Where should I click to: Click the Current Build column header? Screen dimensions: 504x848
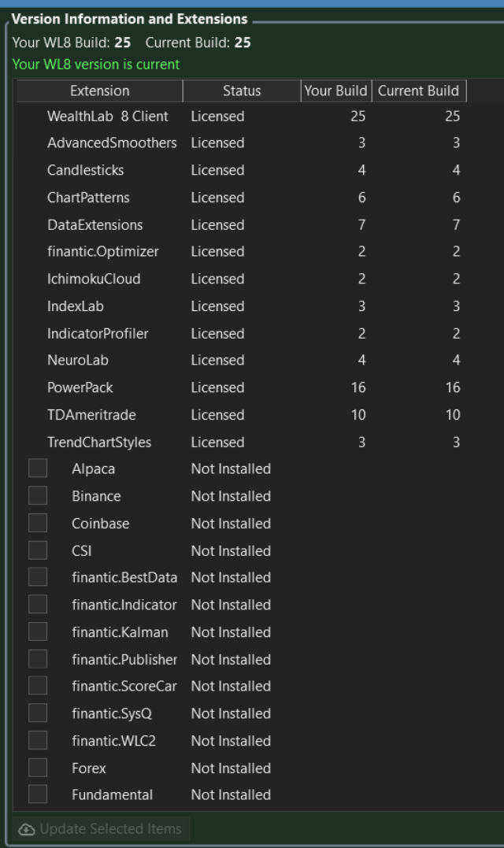pos(419,91)
